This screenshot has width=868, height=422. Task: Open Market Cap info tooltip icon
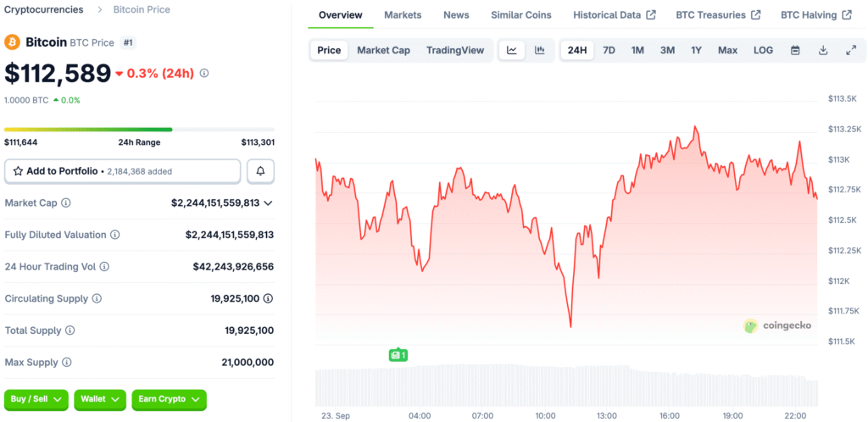point(66,203)
